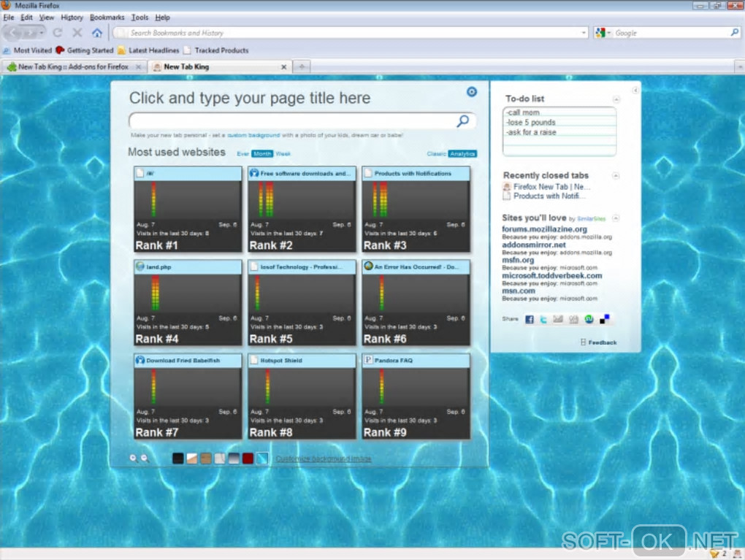Select the brown wood background swatch
Screen dimensions: 745x560
coord(206,459)
